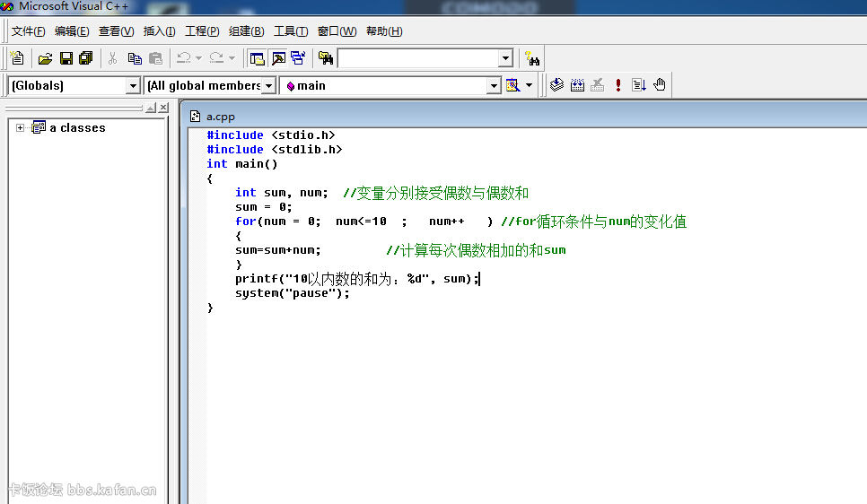This screenshot has width=867, height=504.
Task: Click the New Text File icon
Action: pyautogui.click(x=17, y=58)
